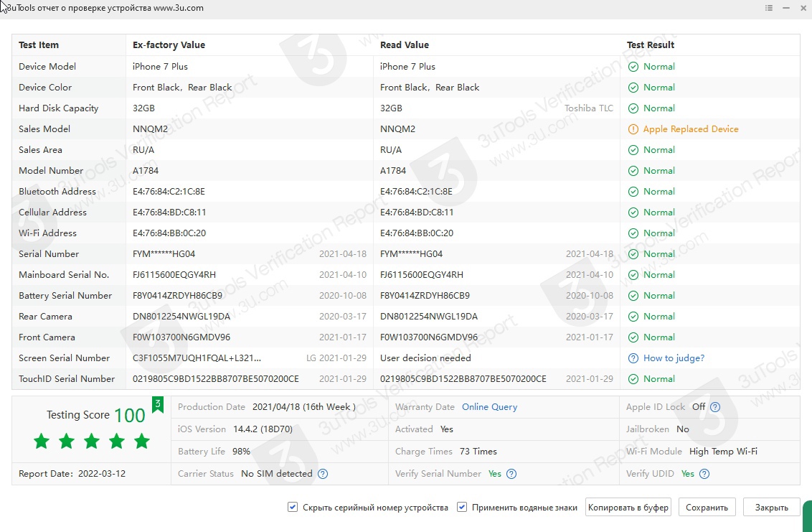Click the Device Model normal check icon
812x532 pixels.
633,67
